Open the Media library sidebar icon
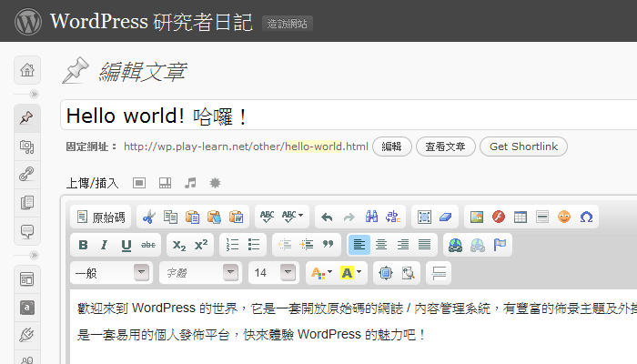637x364 pixels. click(x=27, y=147)
